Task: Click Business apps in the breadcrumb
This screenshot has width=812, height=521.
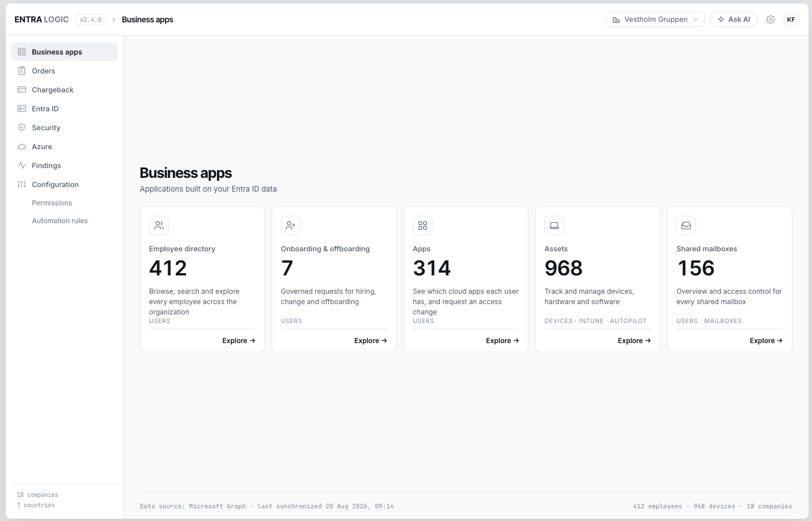Action: [148, 20]
